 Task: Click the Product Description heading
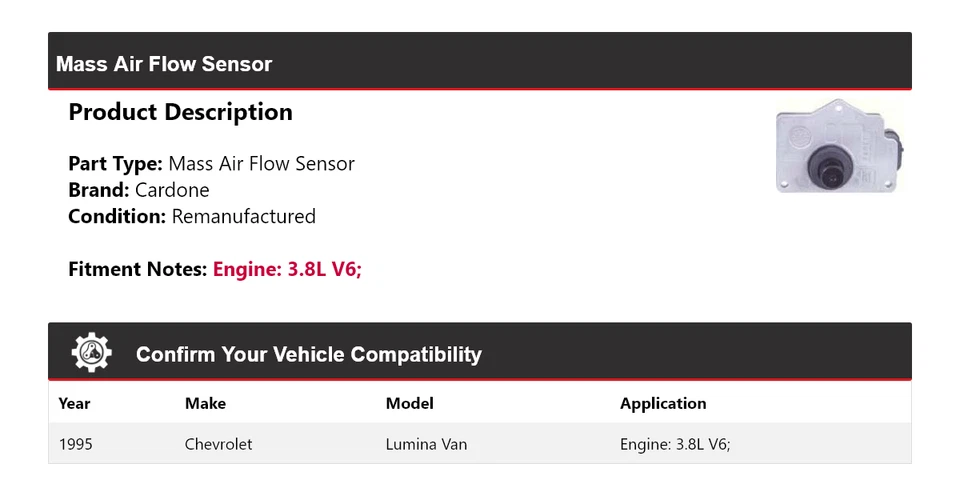(x=180, y=113)
